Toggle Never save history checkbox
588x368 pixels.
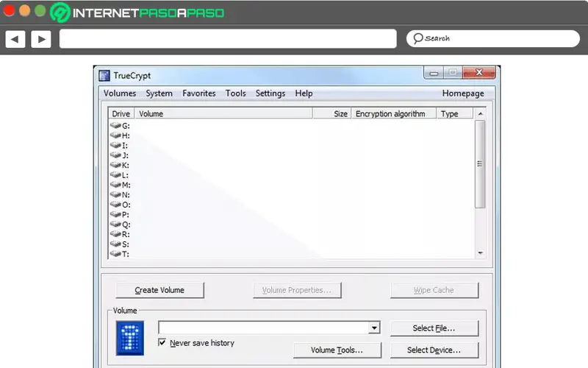click(x=162, y=342)
